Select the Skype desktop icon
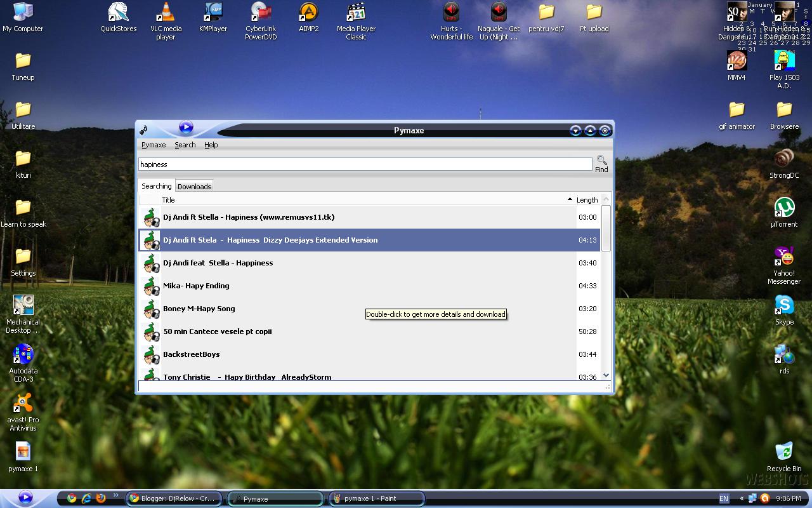812x508 pixels. (x=785, y=310)
